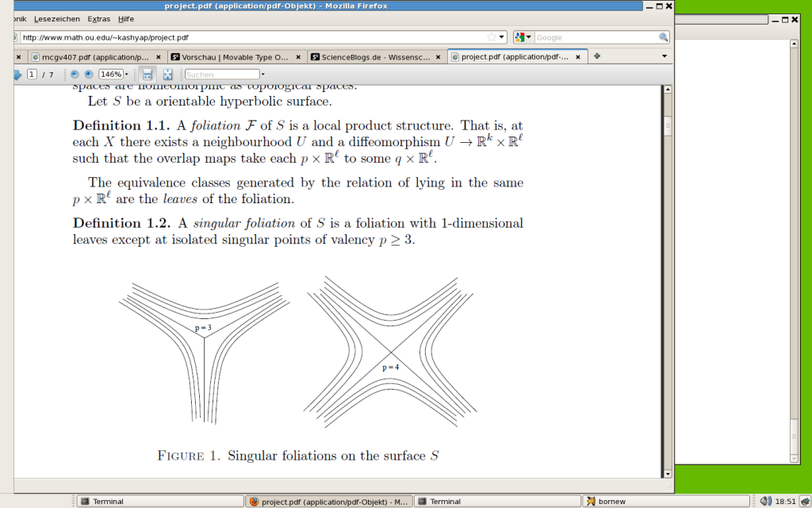Image resolution: width=812 pixels, height=508 pixels.
Task: Open the list all tabs dropdown
Action: pos(665,56)
